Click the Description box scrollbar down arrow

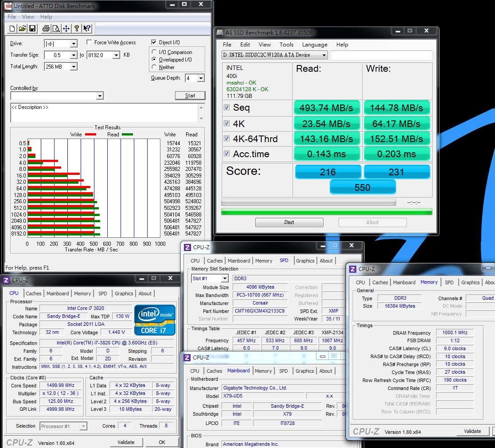[x=201, y=119]
